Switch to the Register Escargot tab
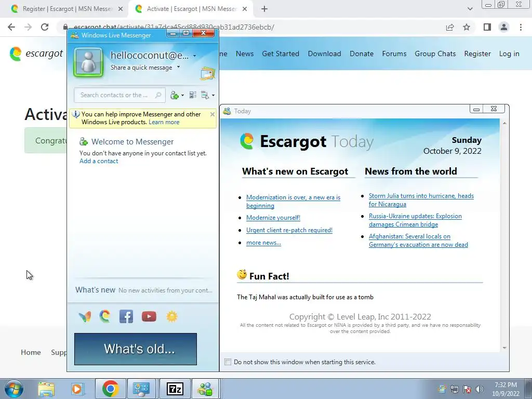This screenshot has width=532, height=399. coord(68,9)
